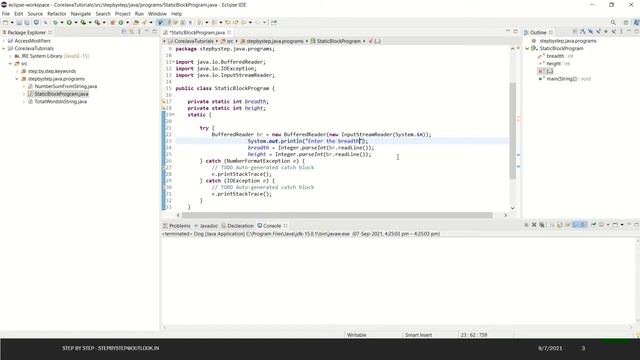640x360 pixels.
Task: Click the Open Perspective icon
Action: pos(626,22)
